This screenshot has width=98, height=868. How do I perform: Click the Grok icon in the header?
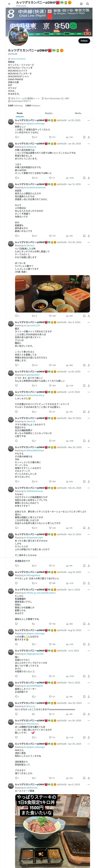(81, 4)
